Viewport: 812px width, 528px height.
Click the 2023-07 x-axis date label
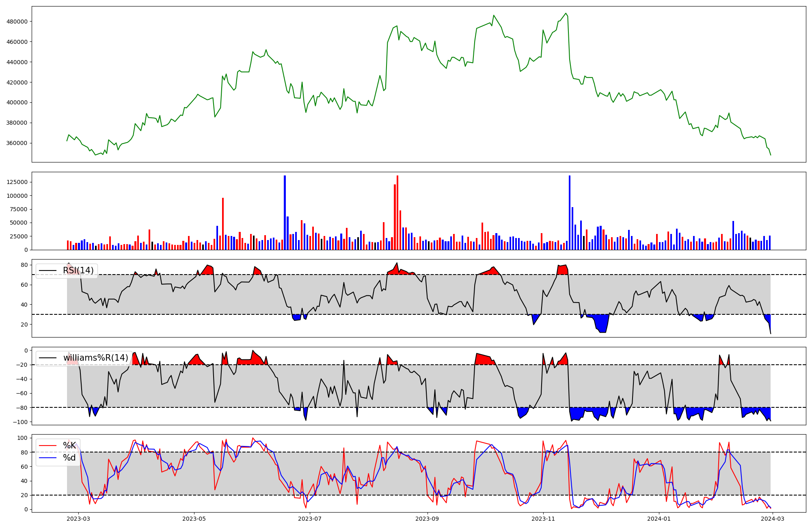310,519
